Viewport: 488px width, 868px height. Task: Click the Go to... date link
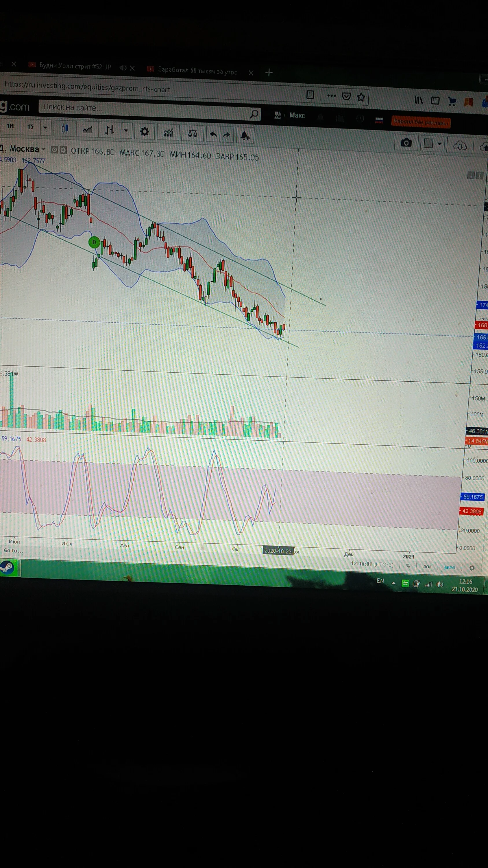(14, 550)
